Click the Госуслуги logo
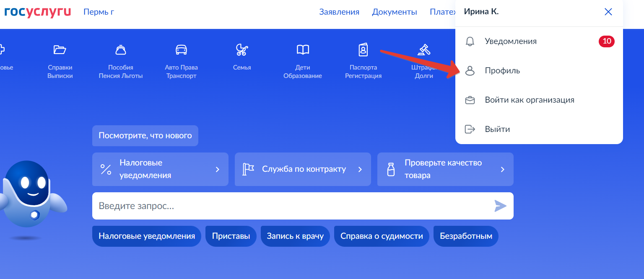The height and width of the screenshot is (279, 644). pyautogui.click(x=38, y=12)
